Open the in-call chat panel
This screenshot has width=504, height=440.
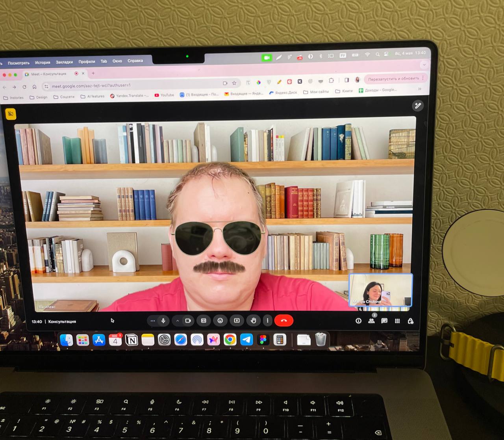click(384, 321)
